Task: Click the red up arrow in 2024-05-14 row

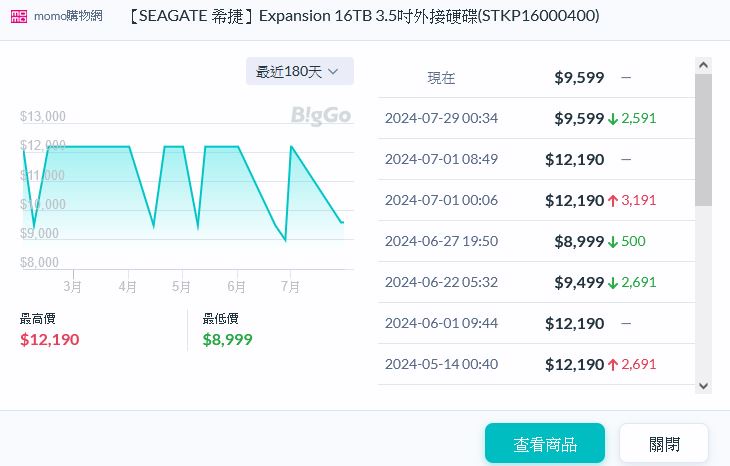Action: [612, 364]
